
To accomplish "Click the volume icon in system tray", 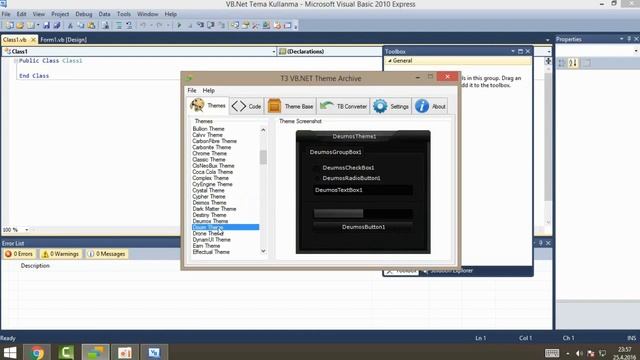I will coord(579,353).
